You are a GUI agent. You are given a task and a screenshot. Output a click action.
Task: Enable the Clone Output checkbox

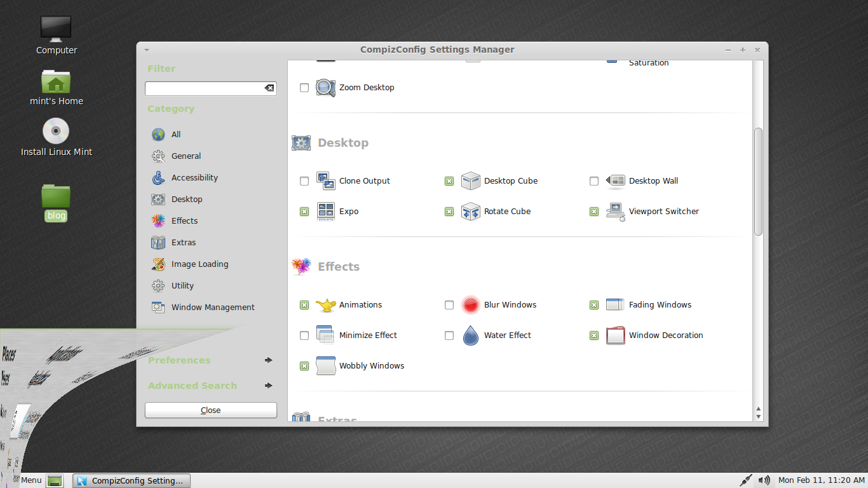(304, 181)
